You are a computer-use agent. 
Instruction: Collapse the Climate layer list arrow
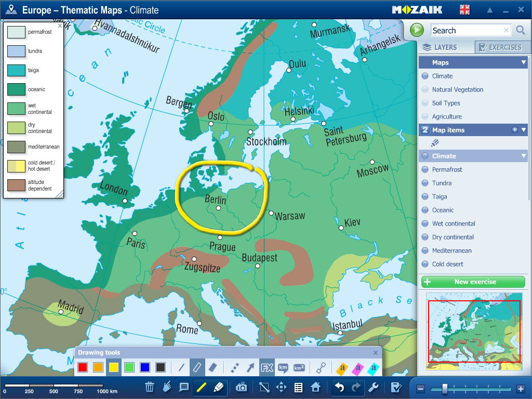(524, 156)
